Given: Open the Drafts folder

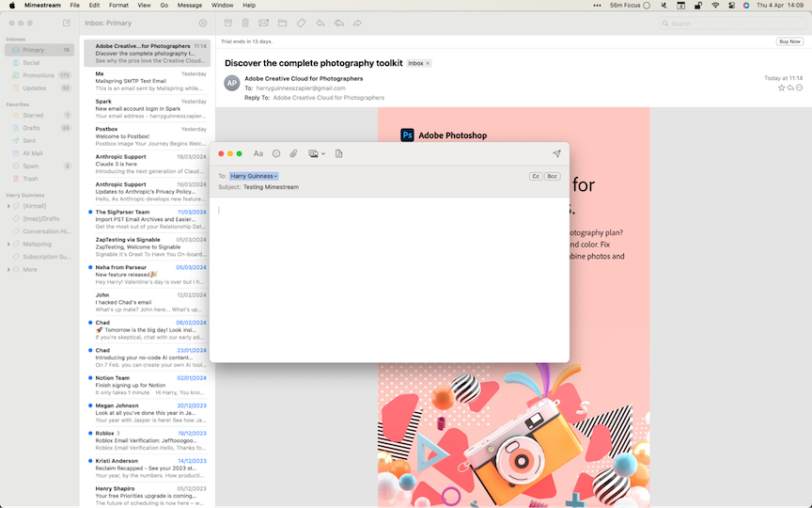Looking at the screenshot, I should [39, 128].
